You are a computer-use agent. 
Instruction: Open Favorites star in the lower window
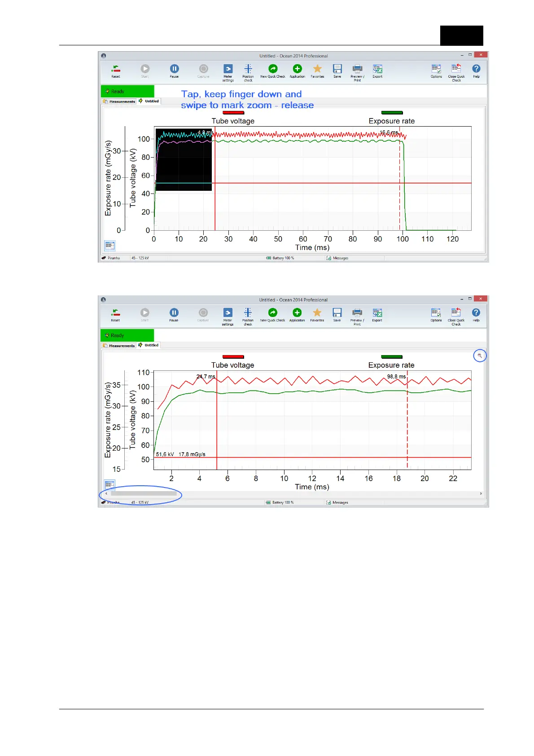[x=317, y=315]
